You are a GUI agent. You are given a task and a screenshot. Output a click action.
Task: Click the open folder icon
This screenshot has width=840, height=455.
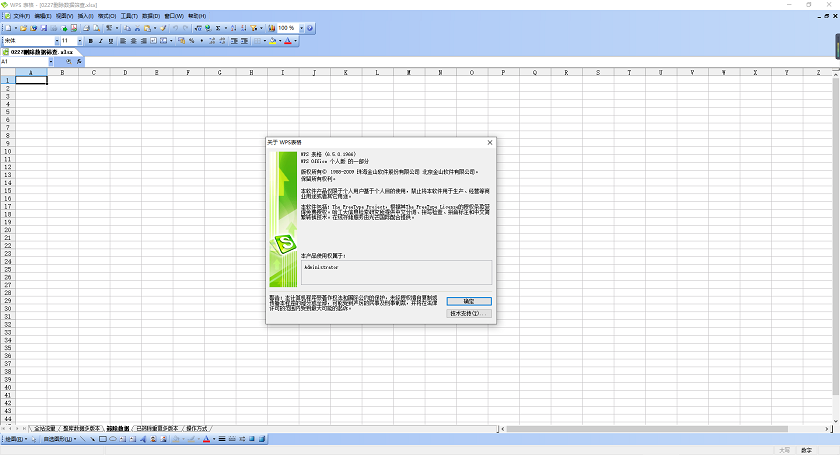tap(23, 28)
